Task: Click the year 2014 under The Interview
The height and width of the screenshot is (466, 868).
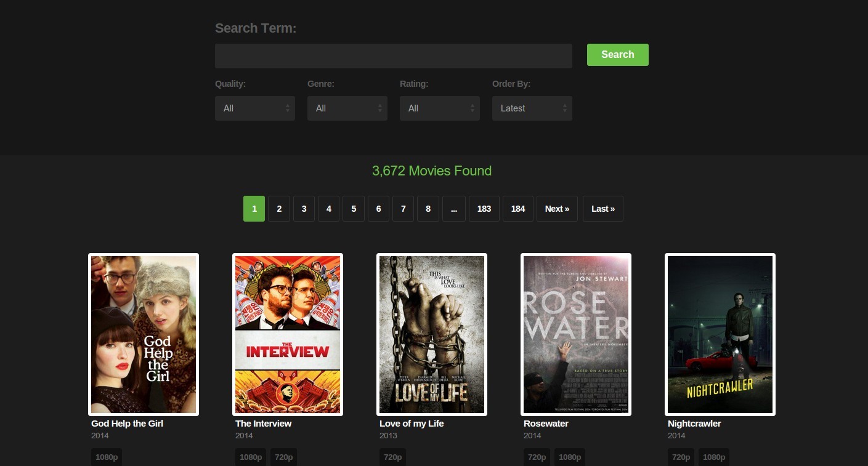Action: tap(244, 436)
